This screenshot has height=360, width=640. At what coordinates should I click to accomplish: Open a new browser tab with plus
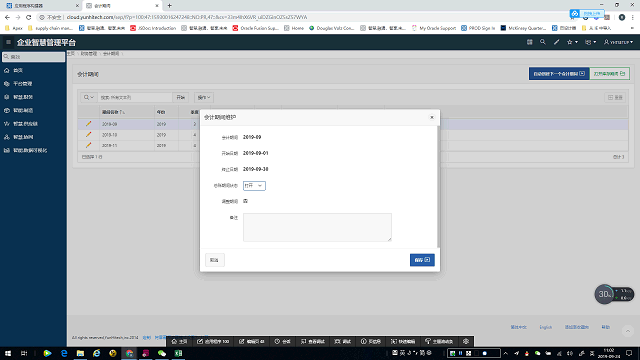click(169, 6)
